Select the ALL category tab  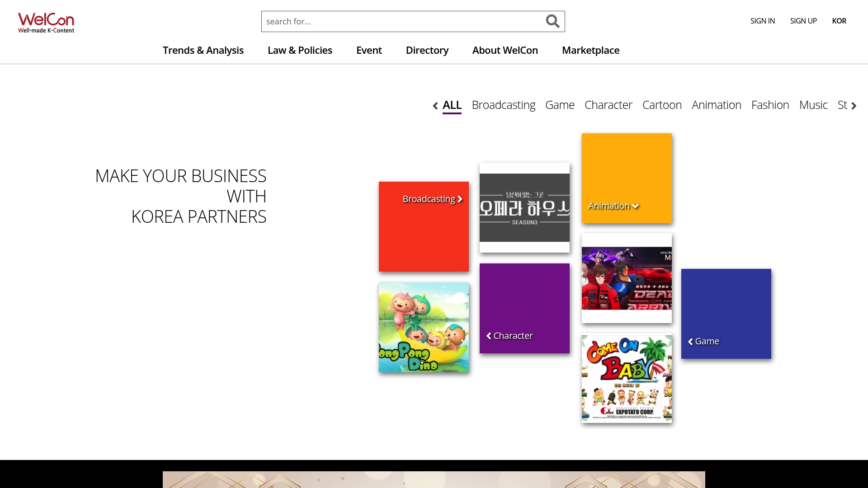452,105
